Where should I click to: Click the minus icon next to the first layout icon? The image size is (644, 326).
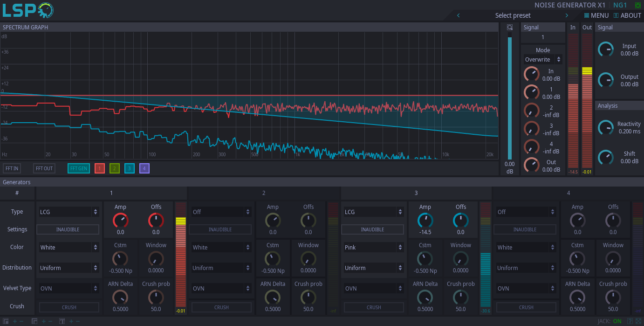[x=21, y=321]
